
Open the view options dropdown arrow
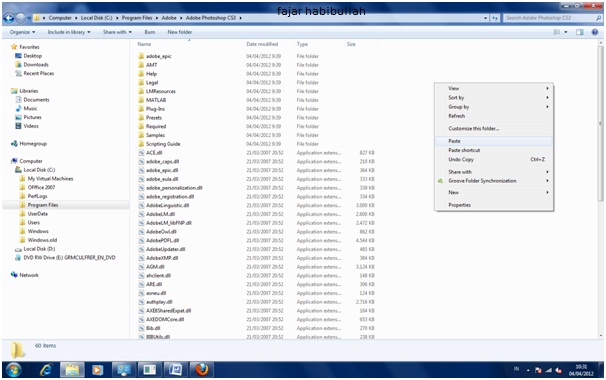pos(566,32)
